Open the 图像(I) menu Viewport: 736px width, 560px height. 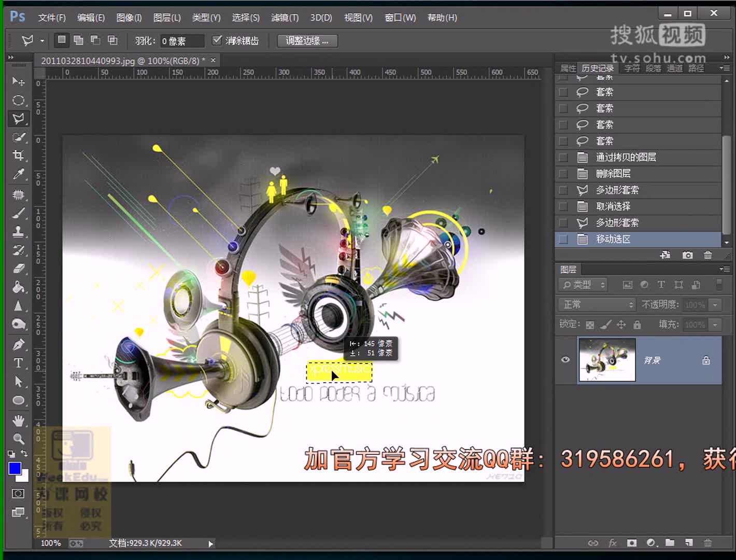[129, 18]
